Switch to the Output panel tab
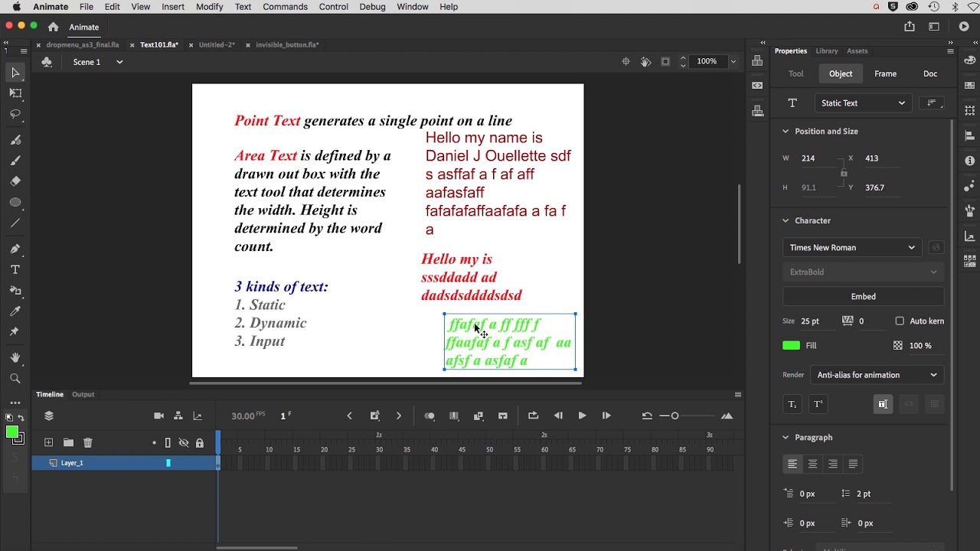 click(x=83, y=395)
